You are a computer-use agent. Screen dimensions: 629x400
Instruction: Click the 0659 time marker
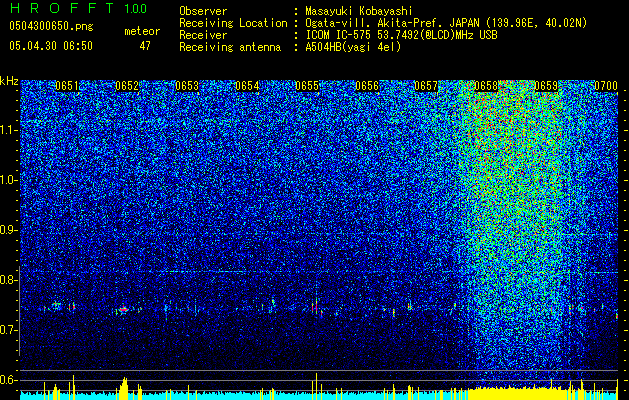(x=546, y=86)
